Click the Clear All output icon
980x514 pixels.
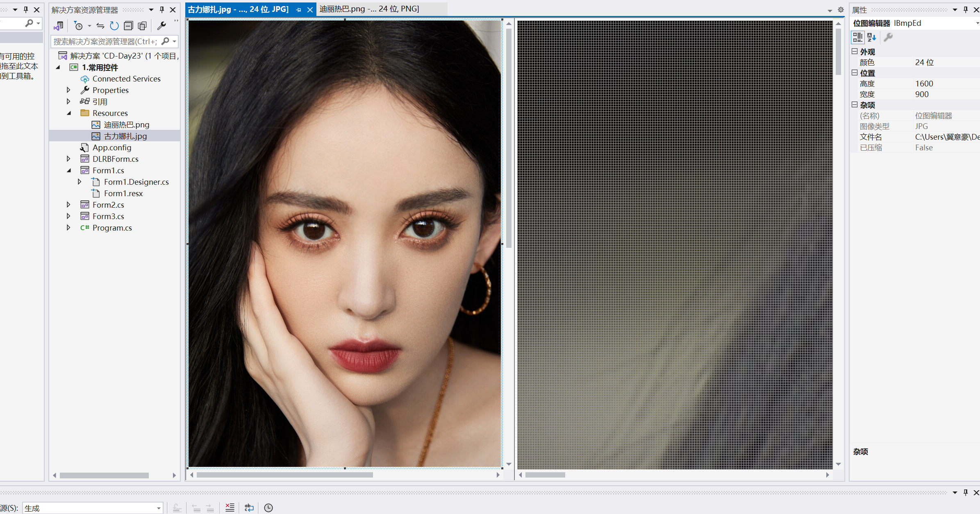[x=230, y=507]
